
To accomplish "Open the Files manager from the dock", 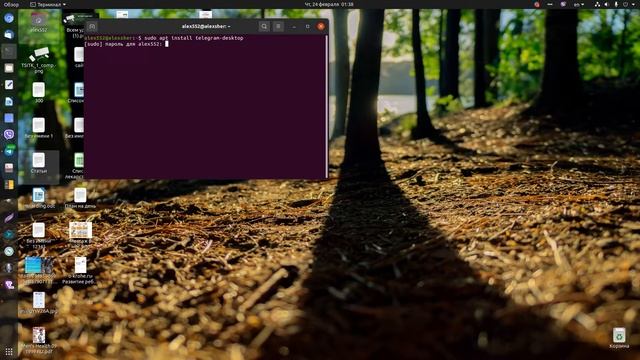I will click(x=9, y=68).
